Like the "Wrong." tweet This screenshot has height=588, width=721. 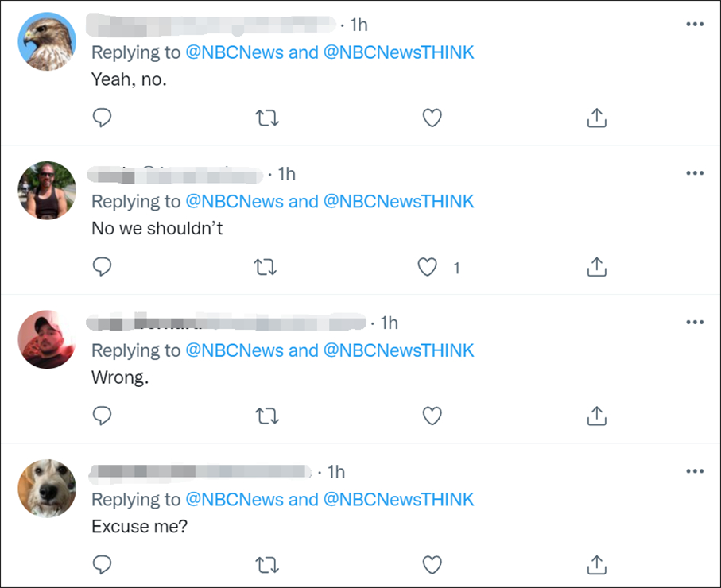pos(432,416)
